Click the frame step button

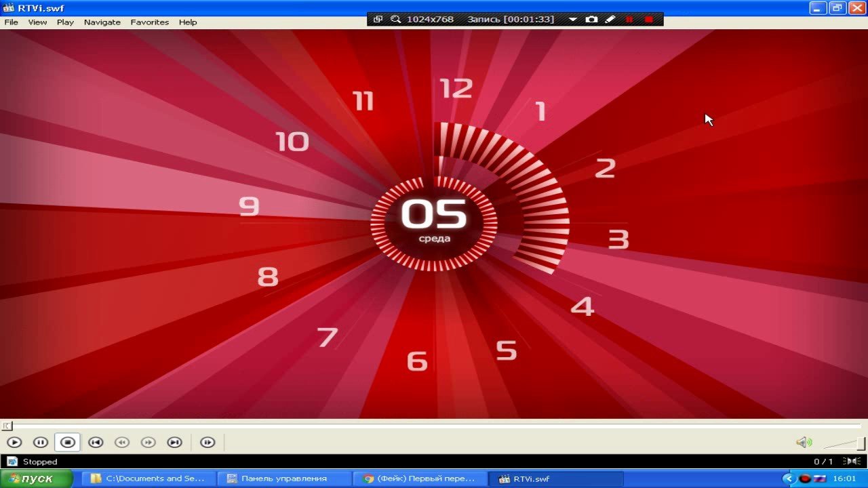208,443
